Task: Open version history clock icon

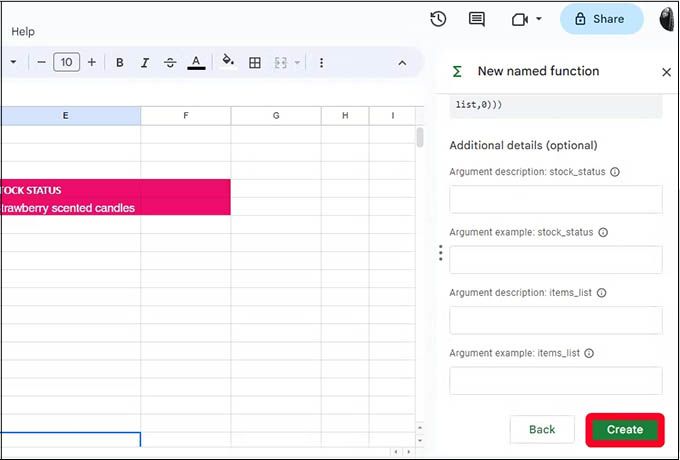Action: [438, 19]
